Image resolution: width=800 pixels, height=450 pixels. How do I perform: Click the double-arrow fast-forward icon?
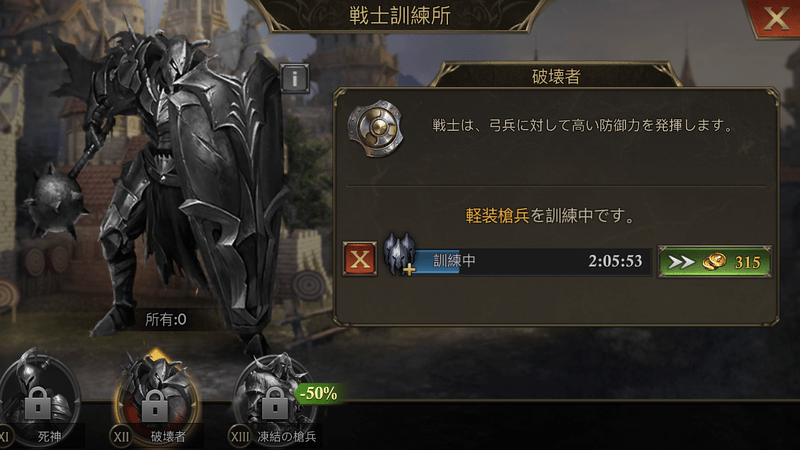click(681, 262)
